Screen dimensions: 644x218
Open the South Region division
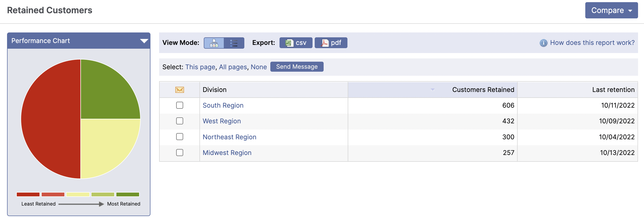[223, 105]
